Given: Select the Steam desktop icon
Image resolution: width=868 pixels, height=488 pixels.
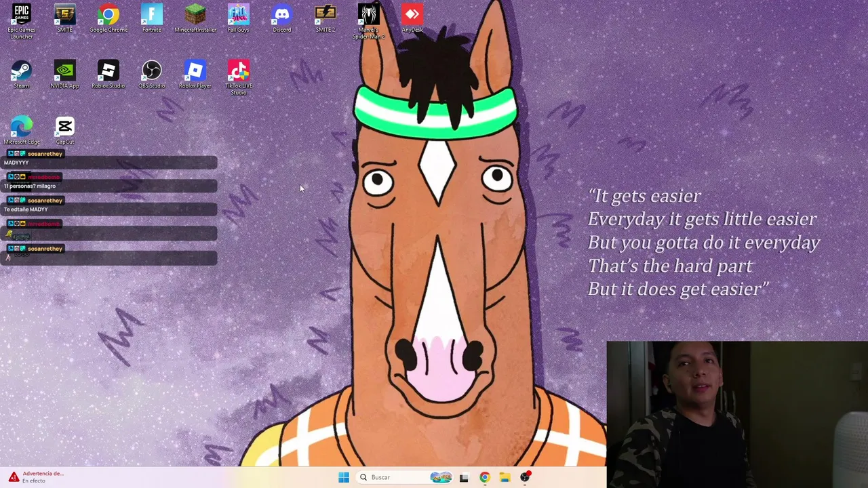Looking at the screenshot, I should 22,75.
